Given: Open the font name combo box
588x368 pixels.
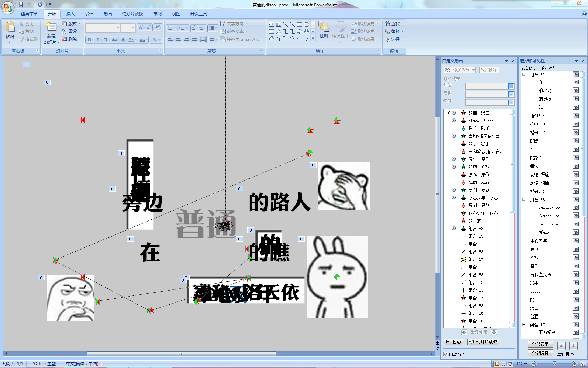Looking at the screenshot, I should point(103,28).
